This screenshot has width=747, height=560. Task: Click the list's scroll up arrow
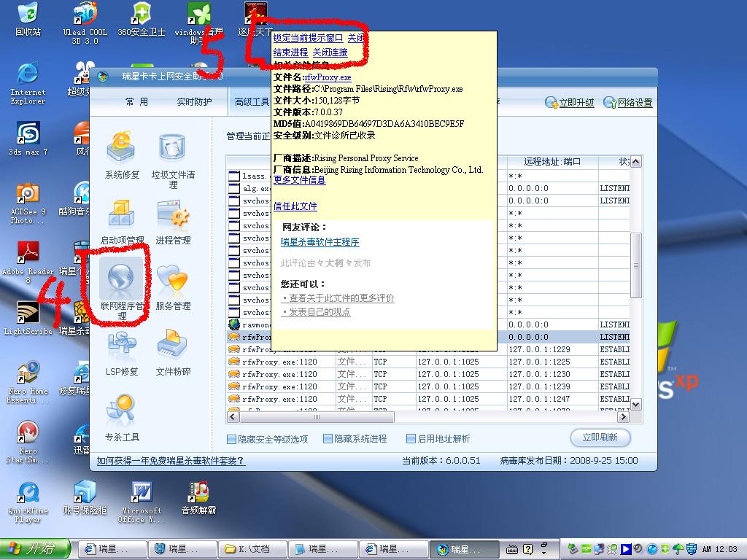[636, 161]
